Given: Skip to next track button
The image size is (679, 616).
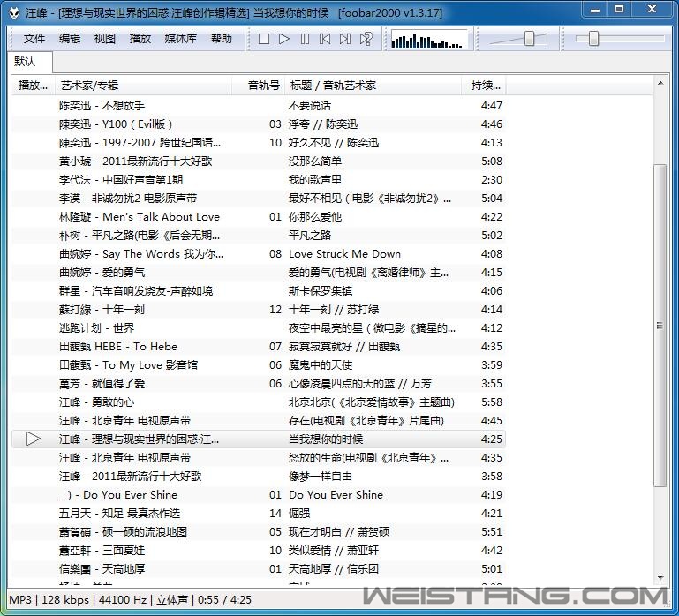Looking at the screenshot, I should tap(345, 39).
